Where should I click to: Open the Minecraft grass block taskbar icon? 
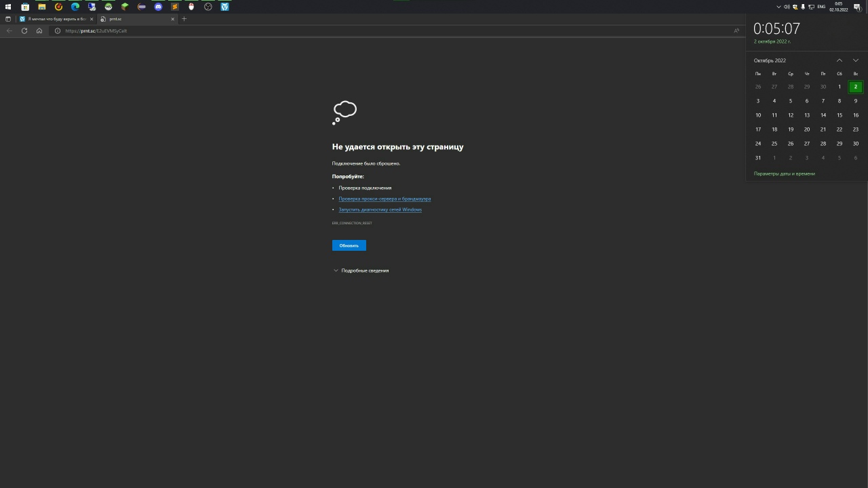coord(125,7)
